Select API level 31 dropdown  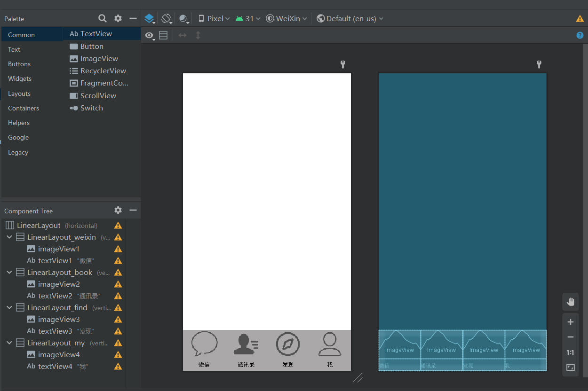click(x=248, y=19)
